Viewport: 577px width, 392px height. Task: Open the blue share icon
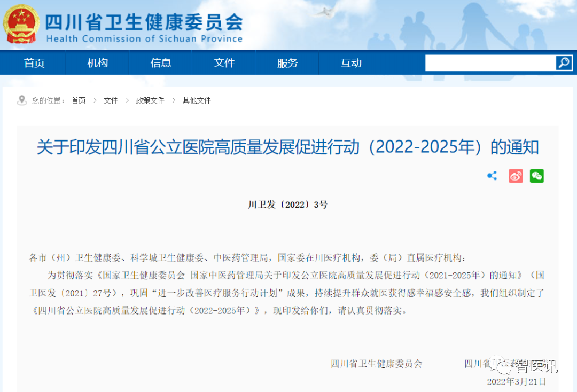click(492, 176)
